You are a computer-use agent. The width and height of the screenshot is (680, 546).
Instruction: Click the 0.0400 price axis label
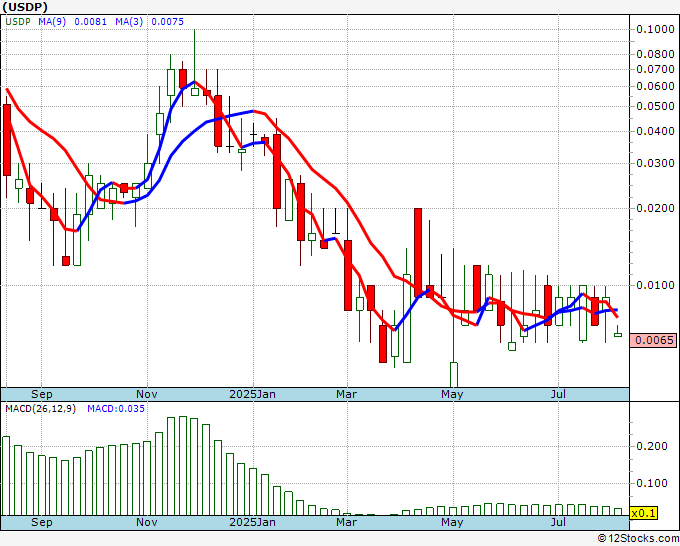point(655,131)
